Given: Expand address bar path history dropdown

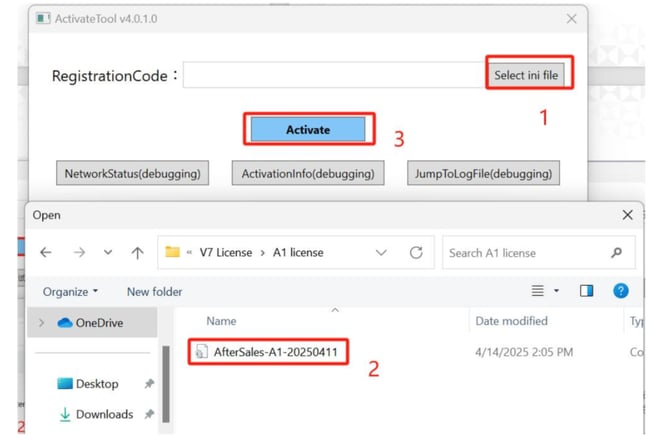Looking at the screenshot, I should [x=380, y=253].
